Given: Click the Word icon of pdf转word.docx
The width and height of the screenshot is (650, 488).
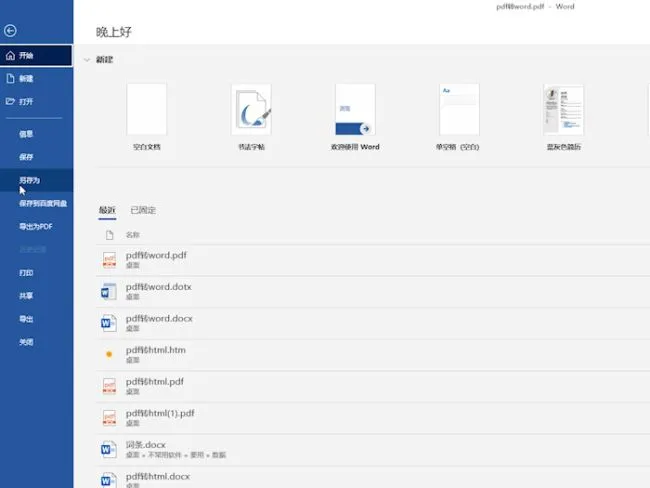Looking at the screenshot, I should 109,323.
